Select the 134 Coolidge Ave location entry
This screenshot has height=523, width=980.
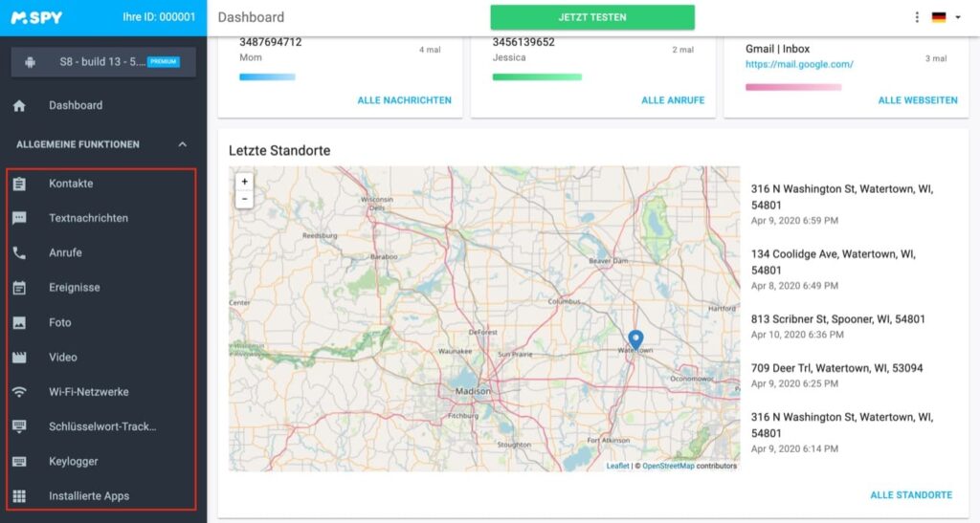click(834, 269)
